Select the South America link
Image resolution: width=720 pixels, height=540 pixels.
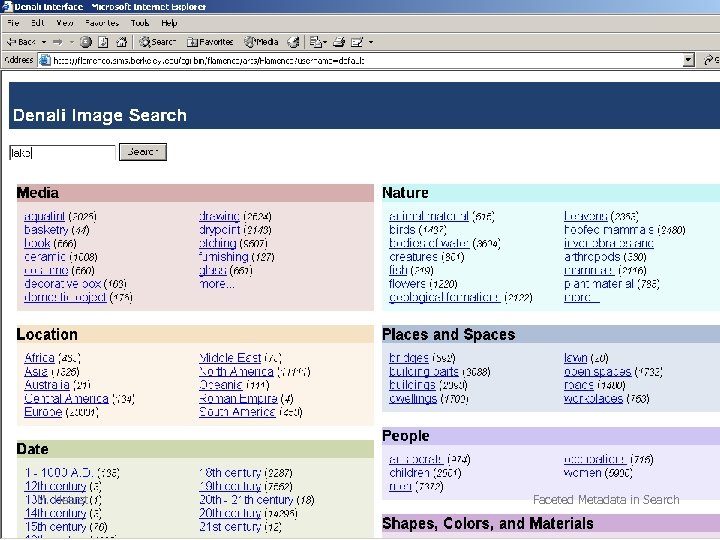(x=237, y=411)
